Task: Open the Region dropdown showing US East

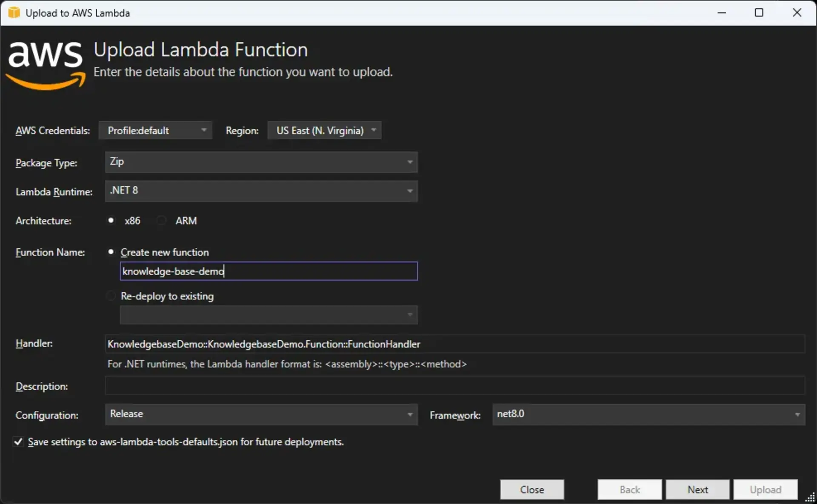Action: click(324, 130)
